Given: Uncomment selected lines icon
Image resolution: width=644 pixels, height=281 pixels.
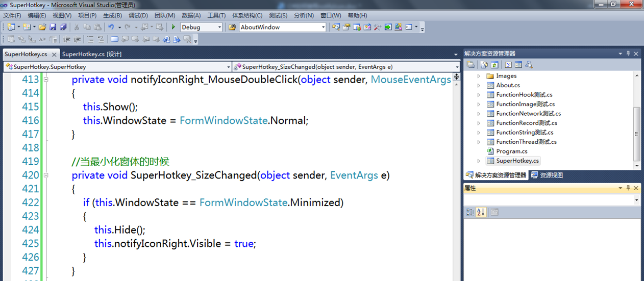Looking at the screenshot, I should point(101,39).
